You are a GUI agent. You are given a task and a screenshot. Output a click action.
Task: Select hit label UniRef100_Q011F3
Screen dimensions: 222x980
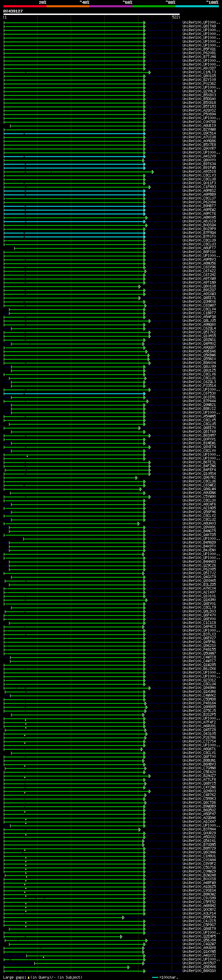tap(199, 183)
